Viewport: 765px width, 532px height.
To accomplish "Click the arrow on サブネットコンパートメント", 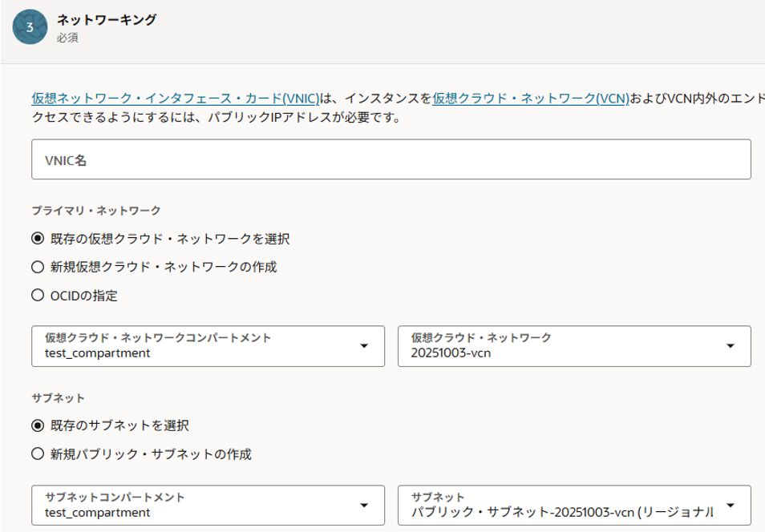I will tap(364, 506).
